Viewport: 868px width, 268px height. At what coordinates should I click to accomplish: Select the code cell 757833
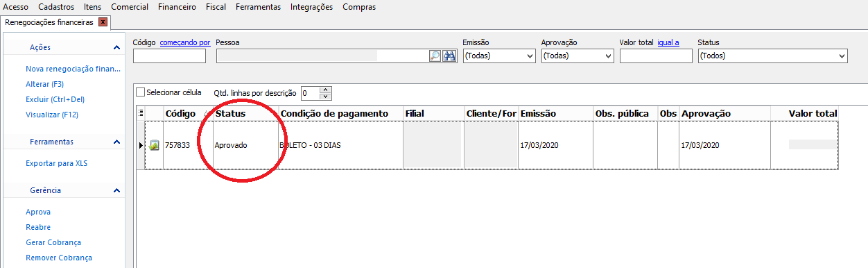(x=188, y=145)
